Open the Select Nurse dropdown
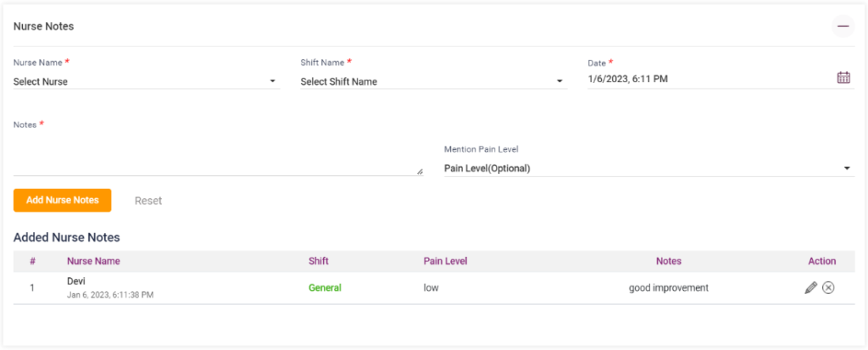This screenshot has height=350, width=868. [x=146, y=81]
